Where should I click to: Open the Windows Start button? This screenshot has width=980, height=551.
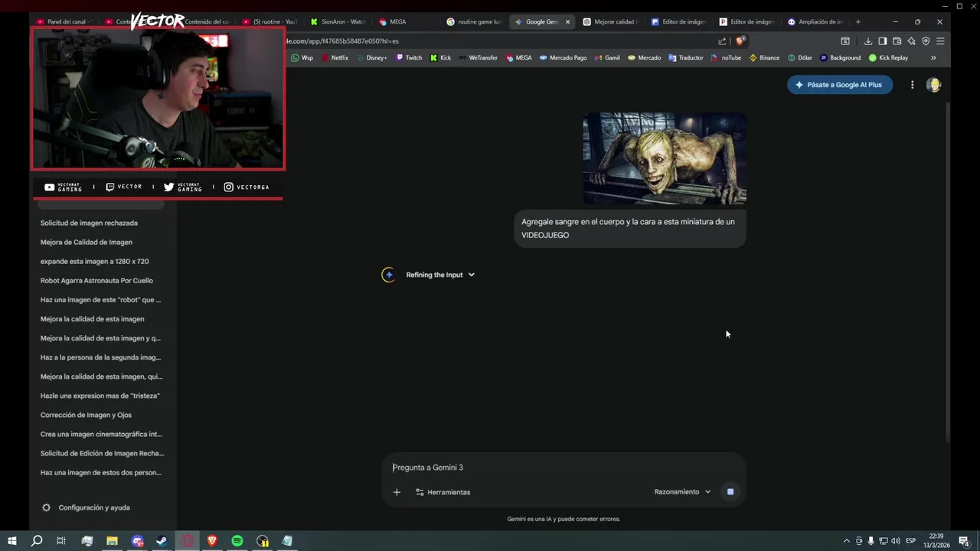point(11,541)
